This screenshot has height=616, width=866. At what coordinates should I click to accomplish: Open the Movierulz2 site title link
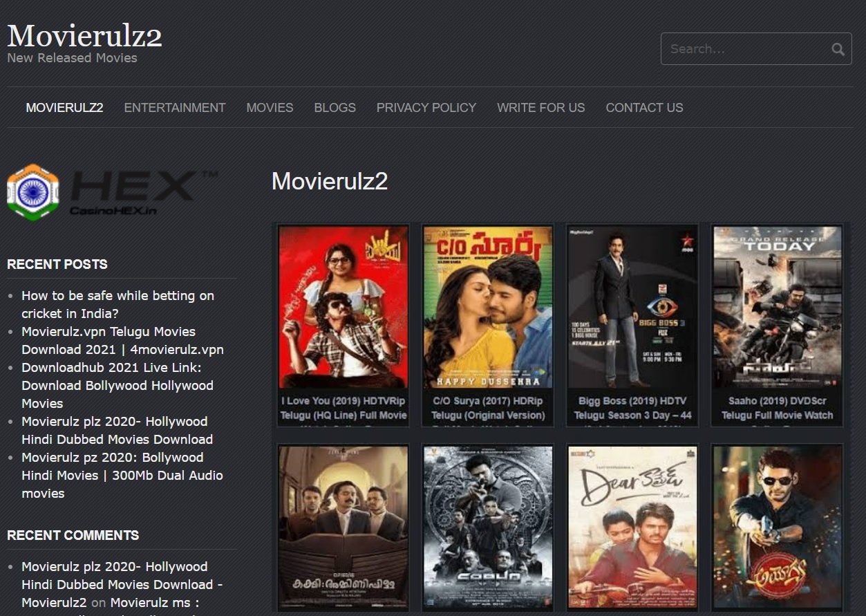(84, 35)
